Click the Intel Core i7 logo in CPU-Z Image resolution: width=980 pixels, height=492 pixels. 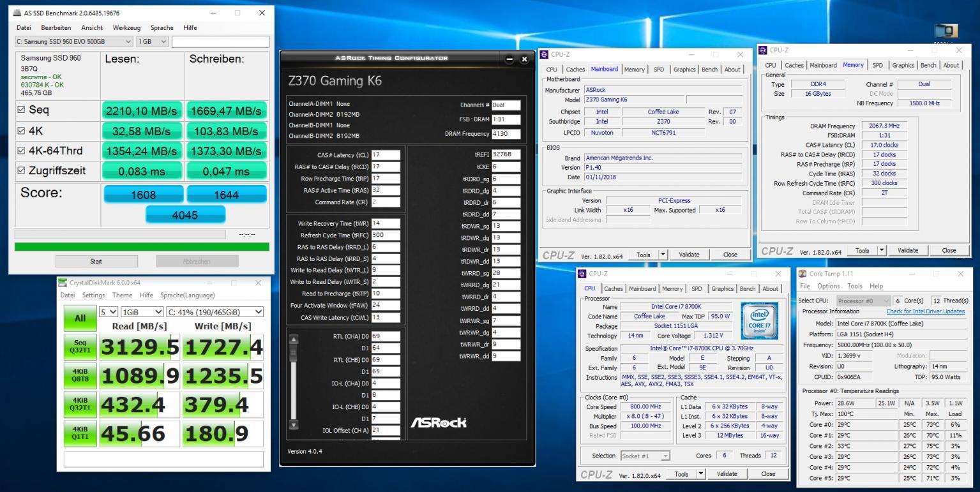tap(759, 322)
